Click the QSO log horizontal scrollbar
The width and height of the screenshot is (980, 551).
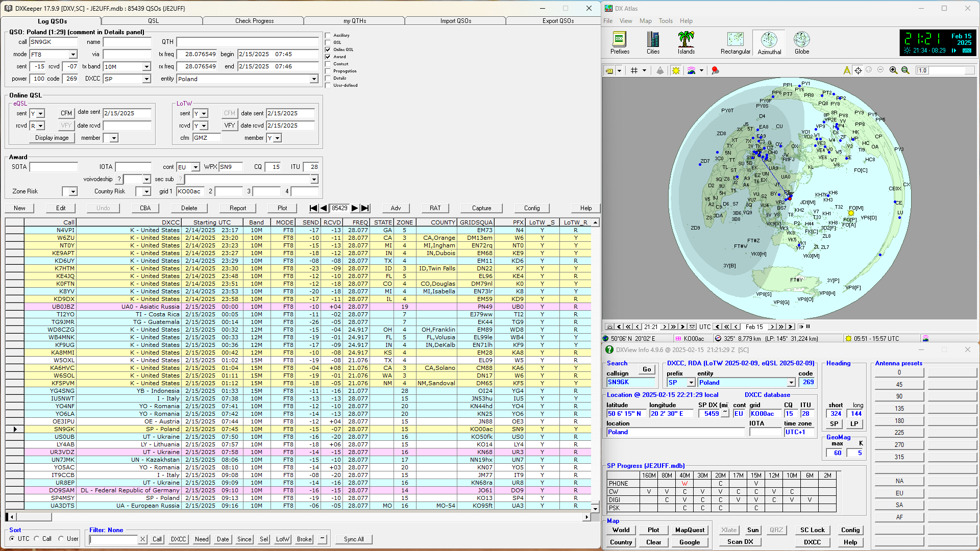click(x=298, y=517)
